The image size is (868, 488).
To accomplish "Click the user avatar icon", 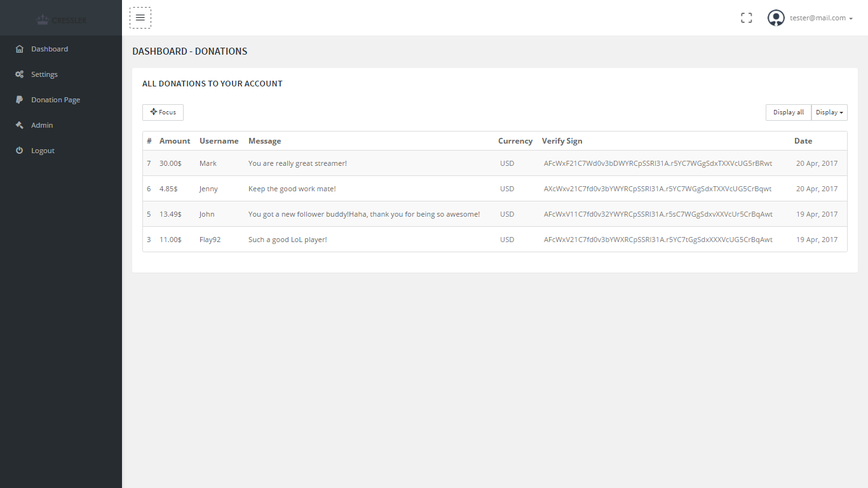I will [775, 18].
